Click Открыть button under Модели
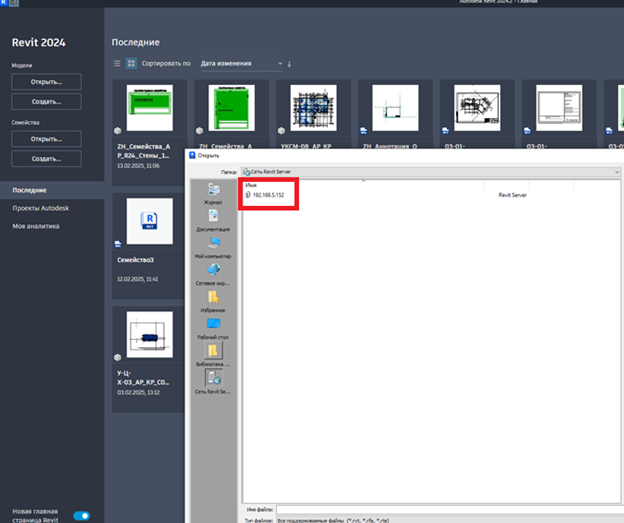 [47, 82]
